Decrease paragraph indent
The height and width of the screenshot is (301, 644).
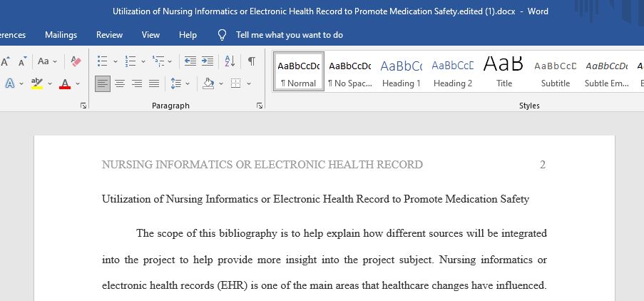point(190,61)
